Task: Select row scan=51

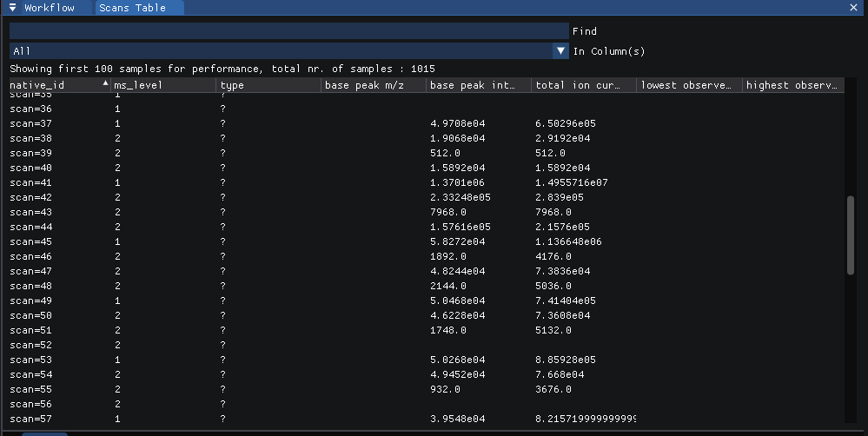Action: click(427, 330)
